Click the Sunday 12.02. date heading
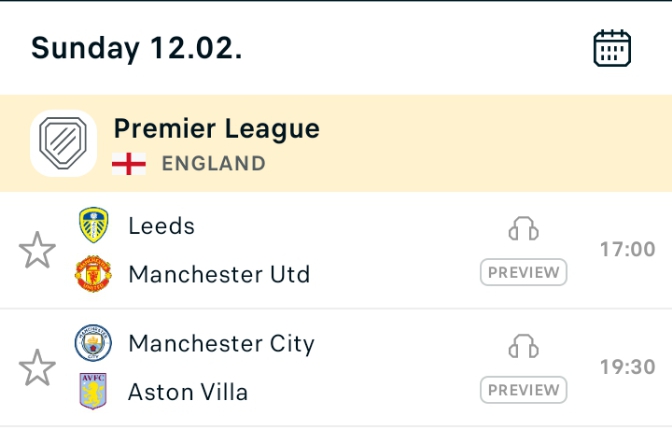672x430 pixels. [x=136, y=48]
